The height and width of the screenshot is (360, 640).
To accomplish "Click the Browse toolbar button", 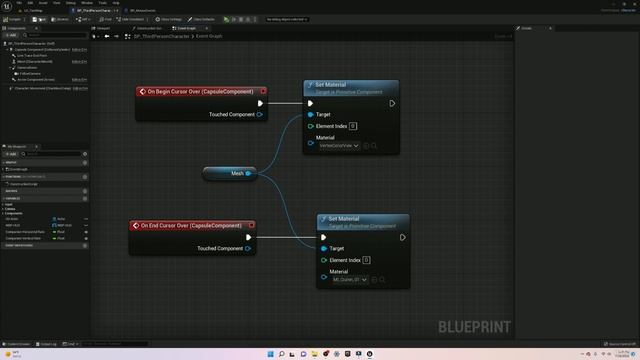I will (x=60, y=19).
